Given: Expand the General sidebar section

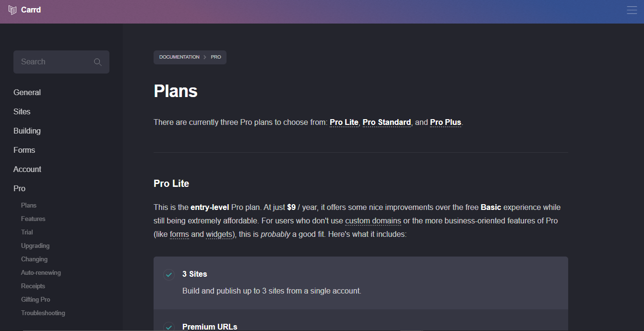Looking at the screenshot, I should [x=27, y=92].
